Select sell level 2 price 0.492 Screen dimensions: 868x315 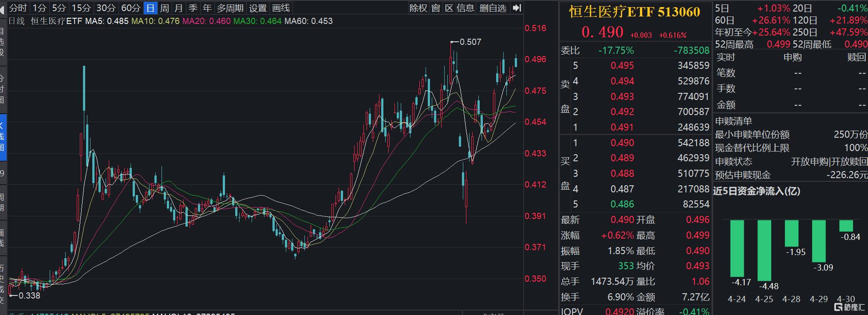pos(622,112)
